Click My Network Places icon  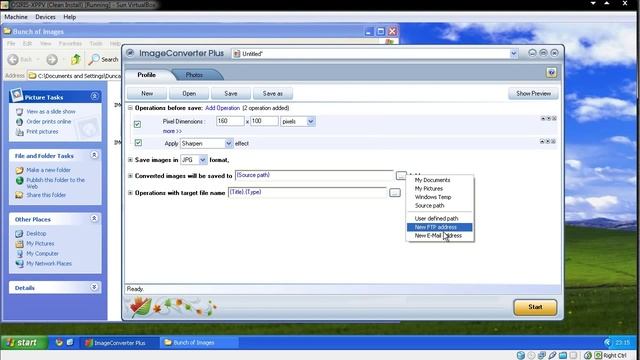(x=19, y=264)
